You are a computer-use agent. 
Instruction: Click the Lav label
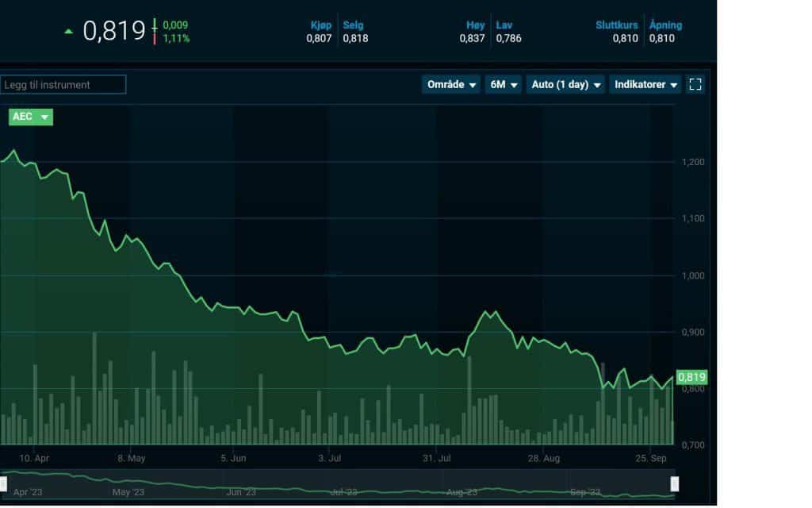[504, 25]
